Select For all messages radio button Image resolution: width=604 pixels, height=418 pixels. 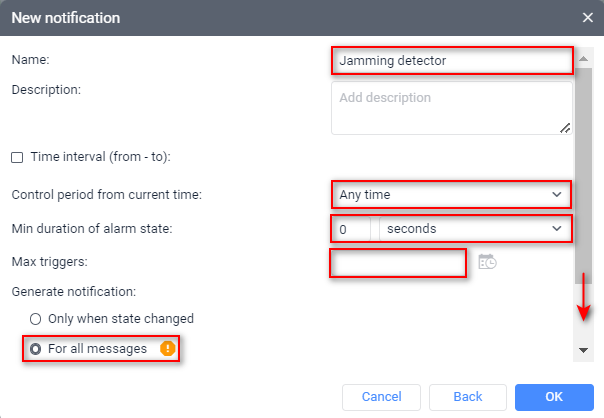pyautogui.click(x=36, y=349)
